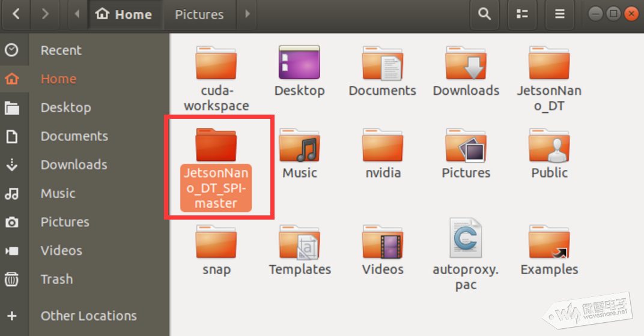Select the nvidia folder
The height and width of the screenshot is (336, 644).
[x=383, y=145]
